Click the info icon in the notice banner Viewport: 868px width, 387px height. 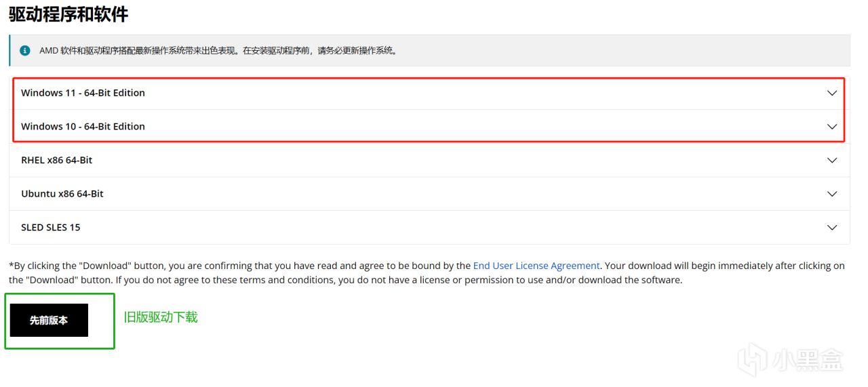(25, 50)
